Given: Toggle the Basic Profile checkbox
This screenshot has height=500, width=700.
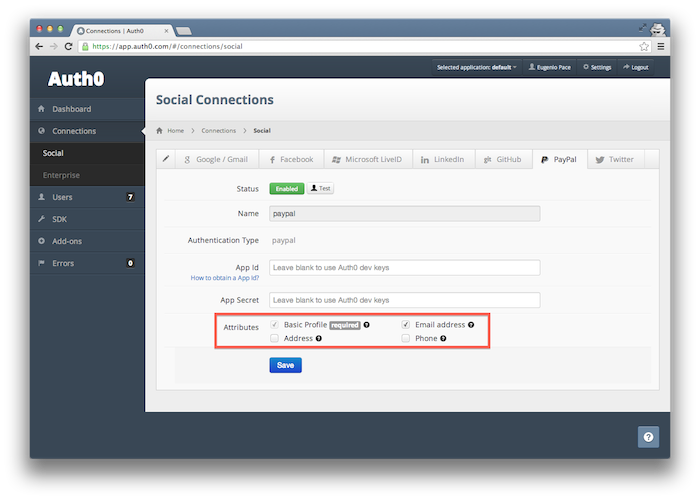Looking at the screenshot, I should click(x=274, y=325).
